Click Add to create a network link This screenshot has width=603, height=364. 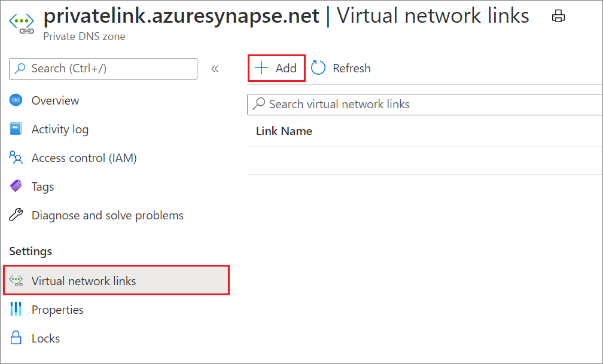tap(276, 68)
